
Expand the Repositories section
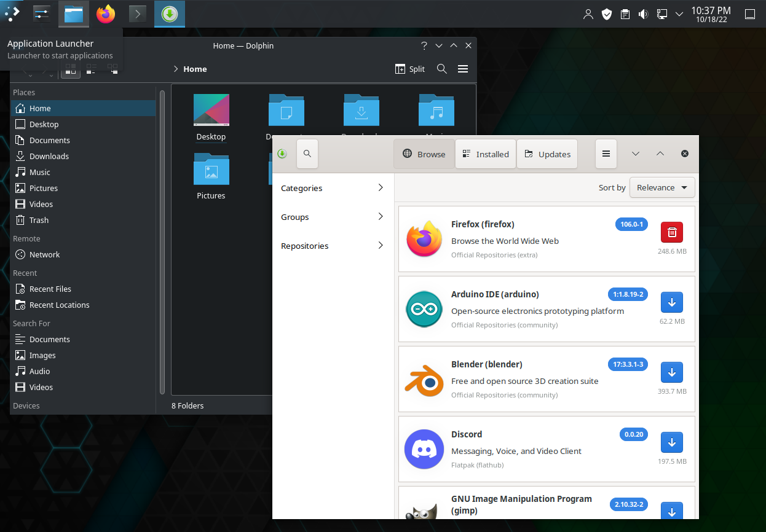click(332, 246)
